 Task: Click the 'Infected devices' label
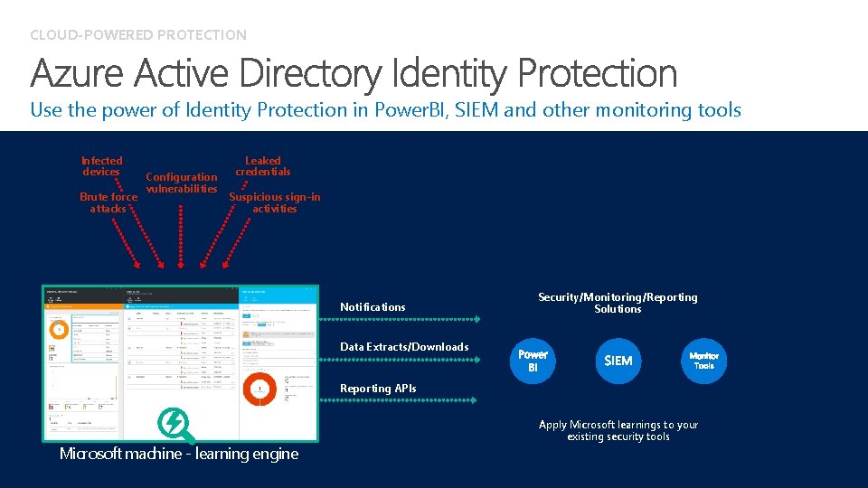click(x=101, y=166)
